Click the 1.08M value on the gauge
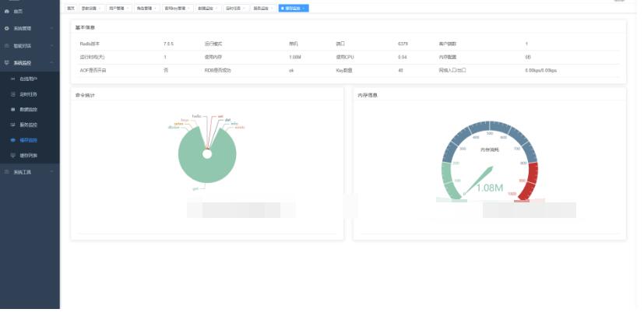The height and width of the screenshot is (316, 644). tap(490, 188)
